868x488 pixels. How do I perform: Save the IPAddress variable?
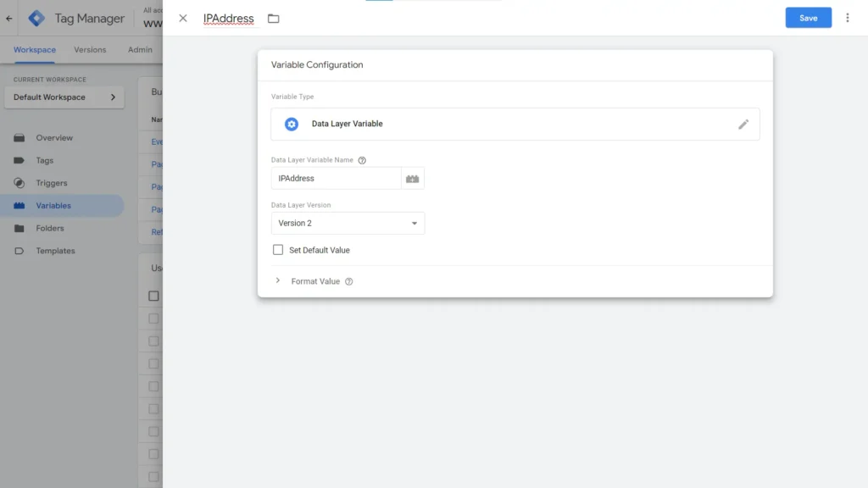pos(808,17)
